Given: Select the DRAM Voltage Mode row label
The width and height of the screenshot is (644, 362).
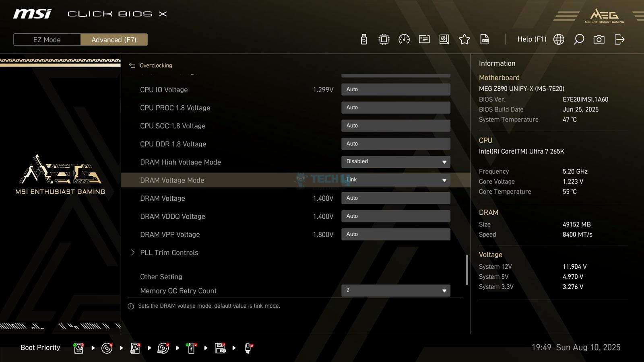Looking at the screenshot, I should tap(172, 180).
